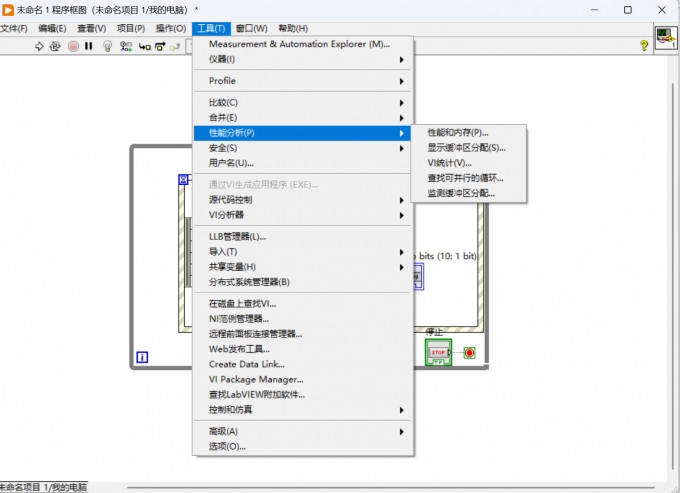680x493 pixels.
Task: Click the Step Over toolbar icon
Action: pos(160,46)
